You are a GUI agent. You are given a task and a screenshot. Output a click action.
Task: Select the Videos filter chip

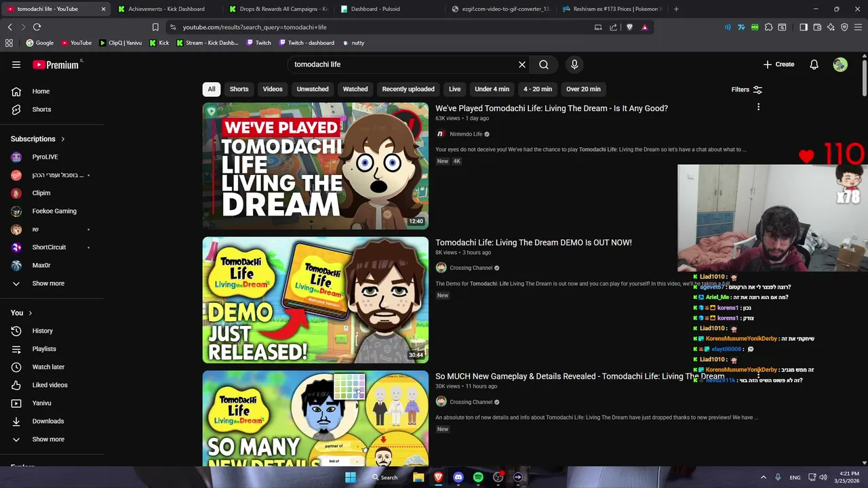pyautogui.click(x=273, y=89)
